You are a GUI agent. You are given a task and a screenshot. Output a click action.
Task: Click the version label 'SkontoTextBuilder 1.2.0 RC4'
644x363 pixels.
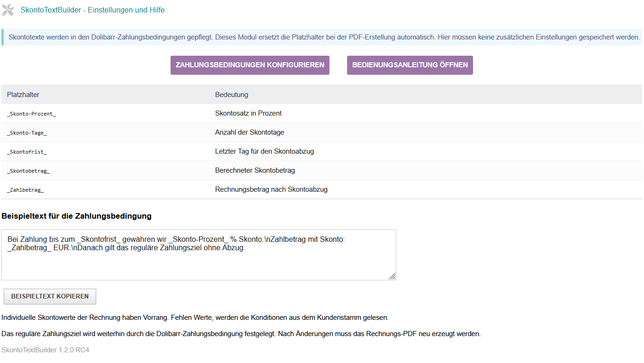46,350
